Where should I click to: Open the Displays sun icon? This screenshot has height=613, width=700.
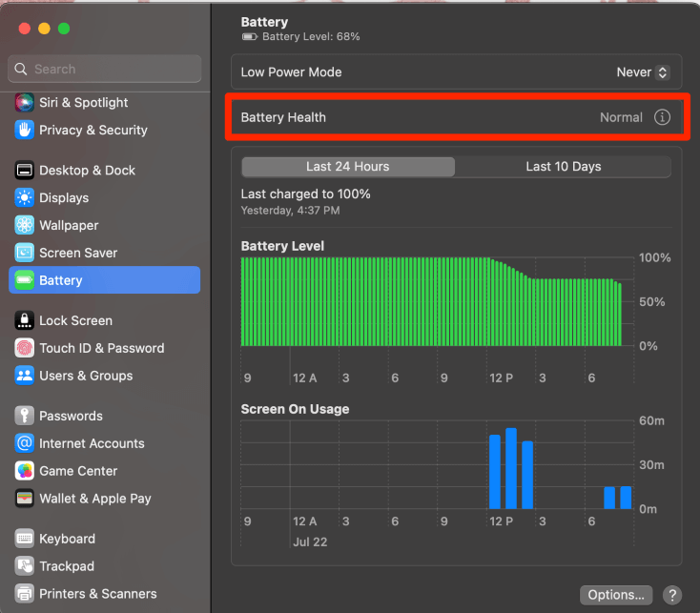24,197
